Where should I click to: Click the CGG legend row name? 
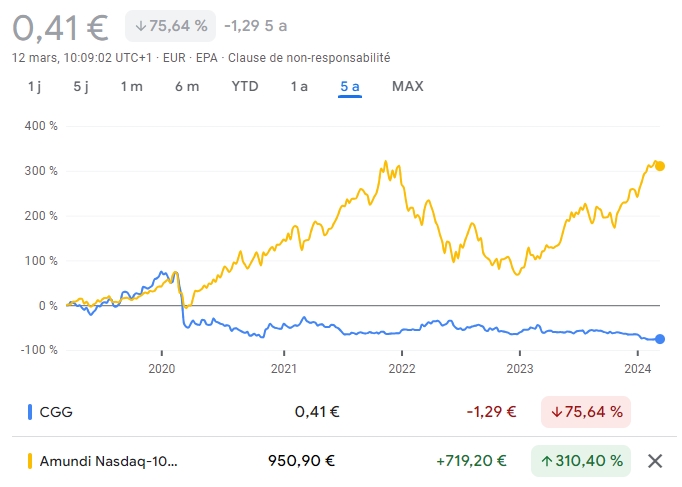tap(56, 411)
